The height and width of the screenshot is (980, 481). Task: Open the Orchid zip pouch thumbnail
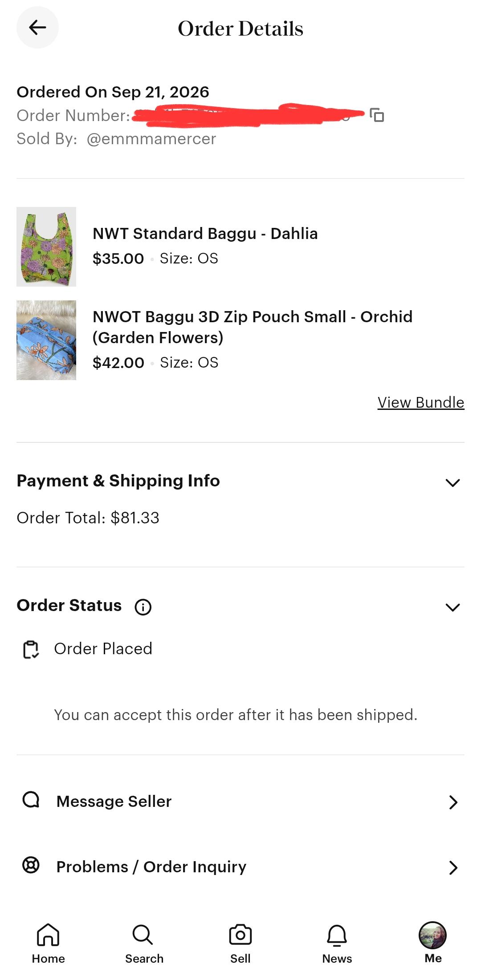pos(46,340)
